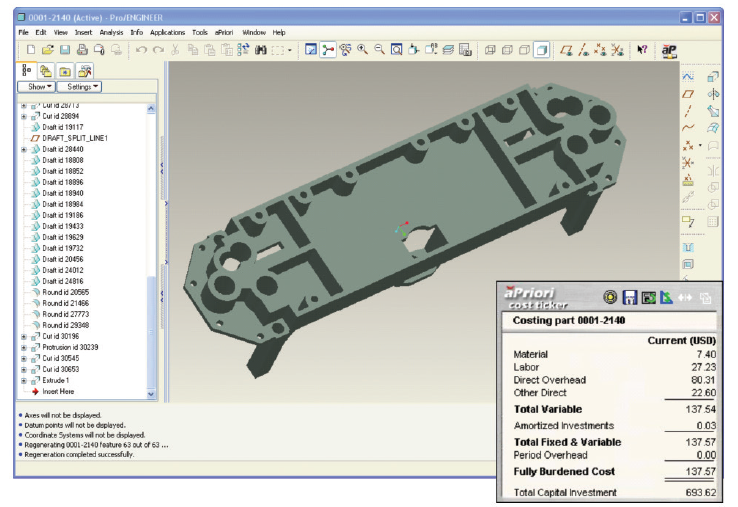Expand the Extrude 1 node
The height and width of the screenshot is (507, 738).
24,380
